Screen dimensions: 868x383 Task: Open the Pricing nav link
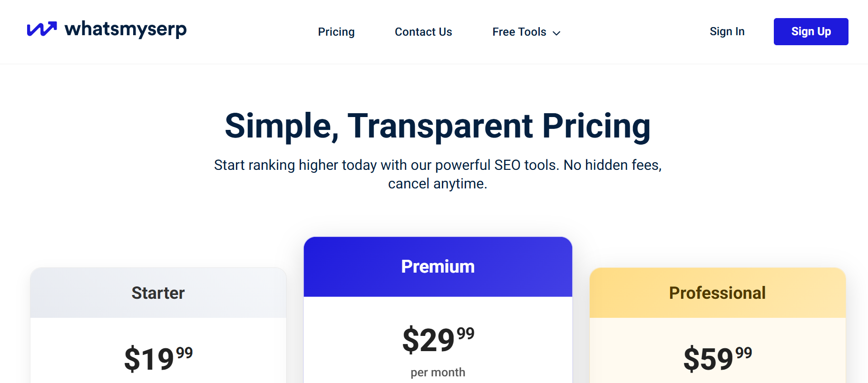click(x=336, y=32)
